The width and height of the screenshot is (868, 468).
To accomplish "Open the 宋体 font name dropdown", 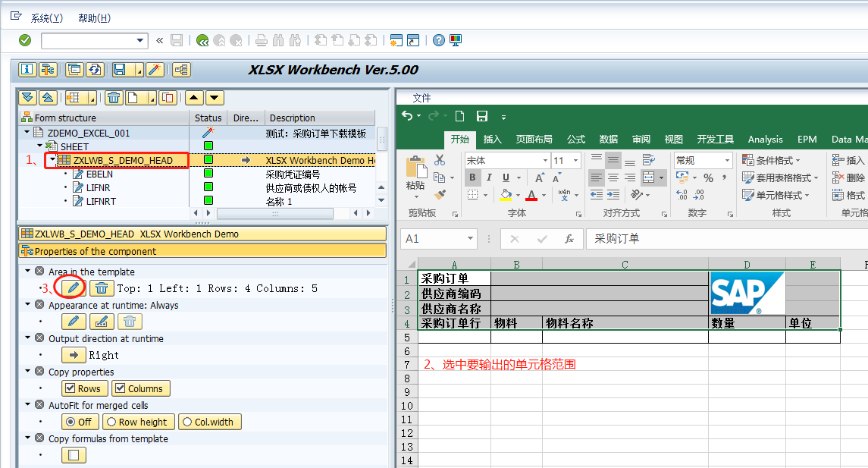I will pyautogui.click(x=545, y=161).
